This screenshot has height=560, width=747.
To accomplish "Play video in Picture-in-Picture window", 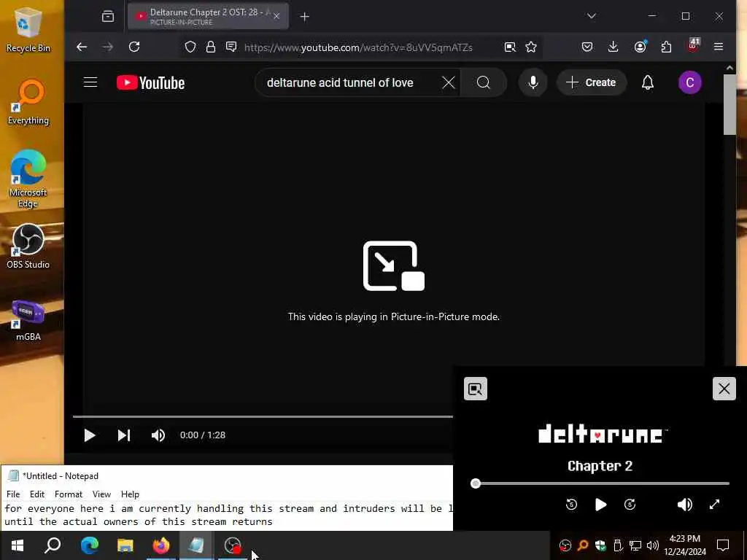I will [x=601, y=505].
